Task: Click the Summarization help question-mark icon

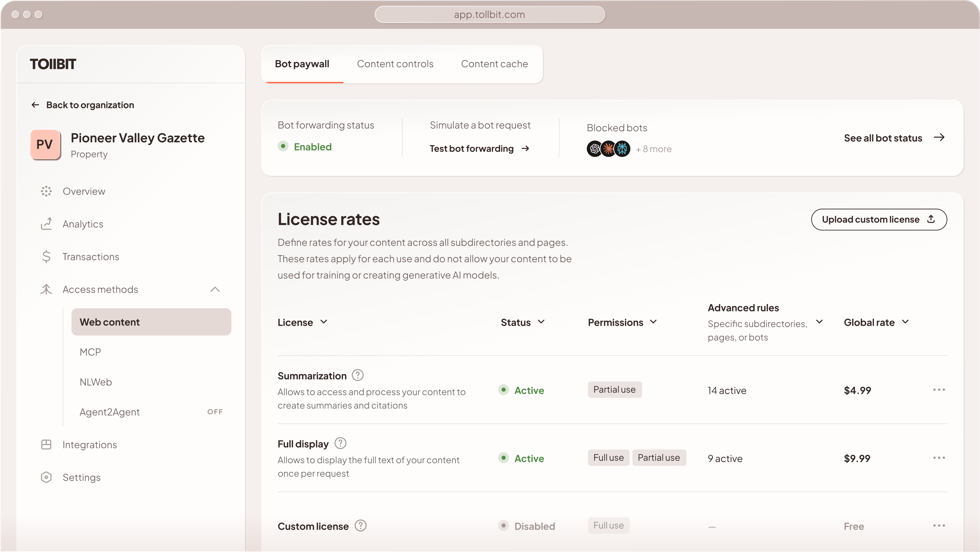Action: [x=357, y=375]
